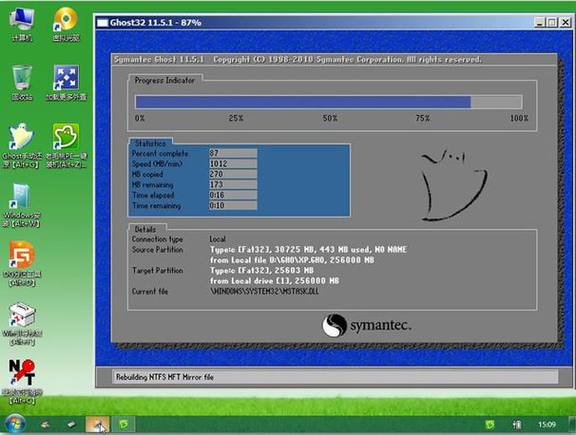Launch the orange DiskGenius partition tool icon
The height and width of the screenshot is (435, 576).
tap(22, 263)
